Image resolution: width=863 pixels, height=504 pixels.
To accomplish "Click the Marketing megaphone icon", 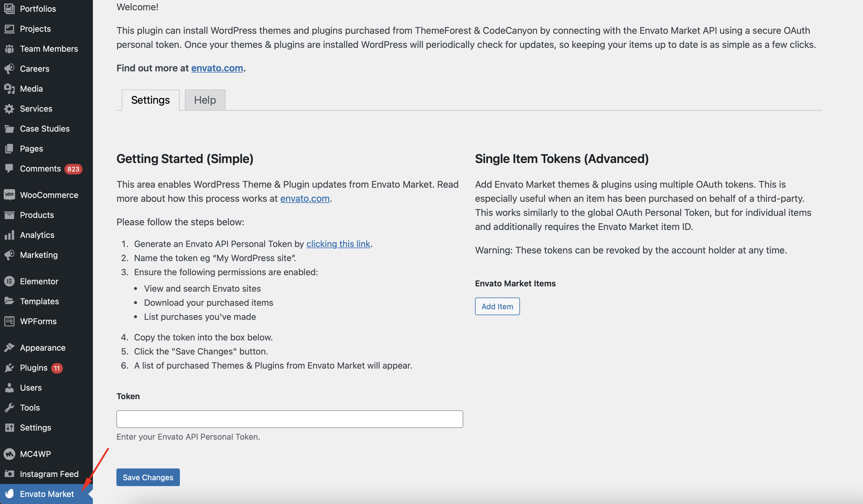I will pos(9,255).
